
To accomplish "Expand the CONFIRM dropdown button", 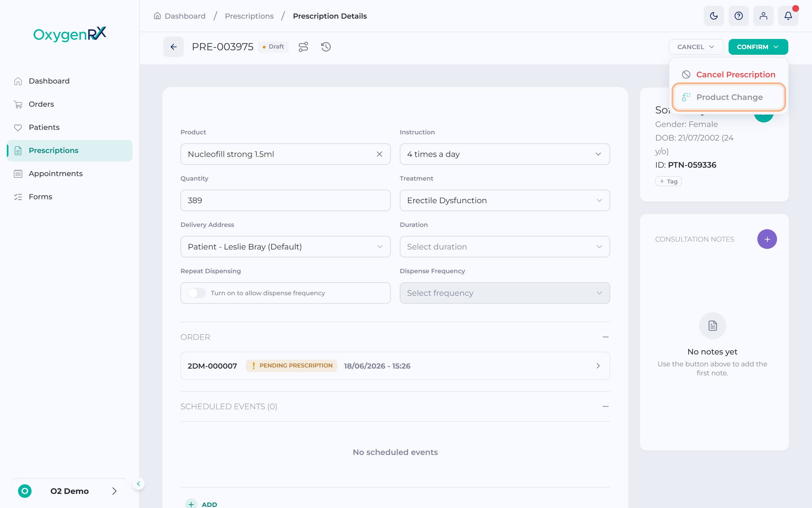I will (758, 47).
